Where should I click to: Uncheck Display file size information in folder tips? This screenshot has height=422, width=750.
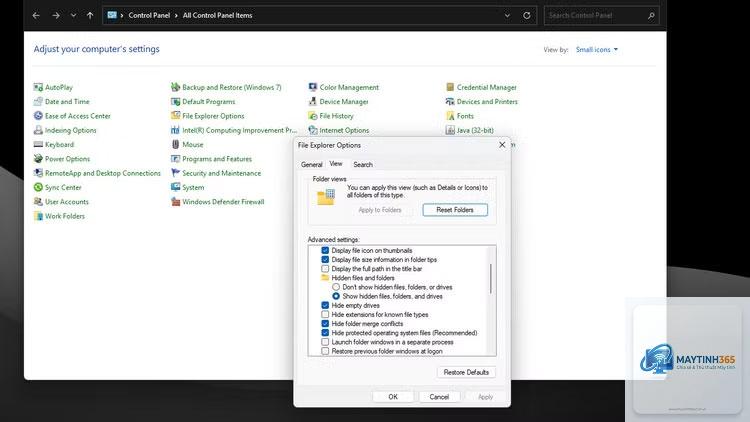pos(325,259)
